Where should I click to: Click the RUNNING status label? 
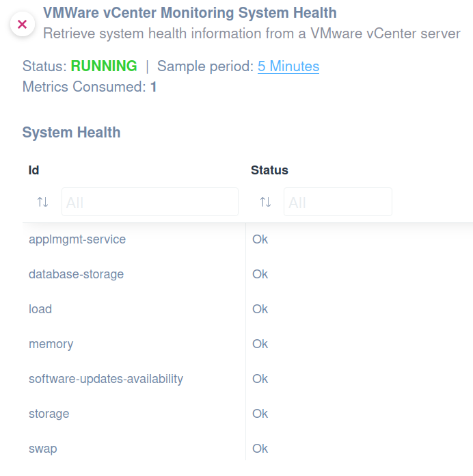pyautogui.click(x=104, y=66)
